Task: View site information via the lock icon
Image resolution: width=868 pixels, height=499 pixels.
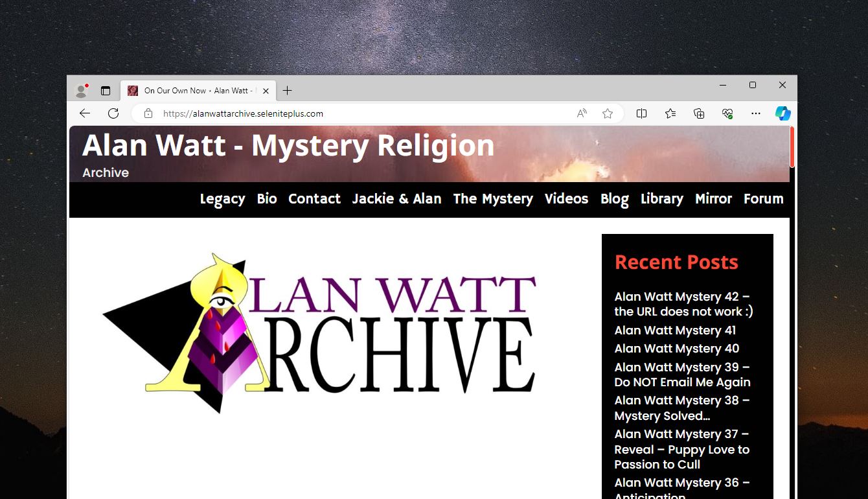Action: pos(148,113)
